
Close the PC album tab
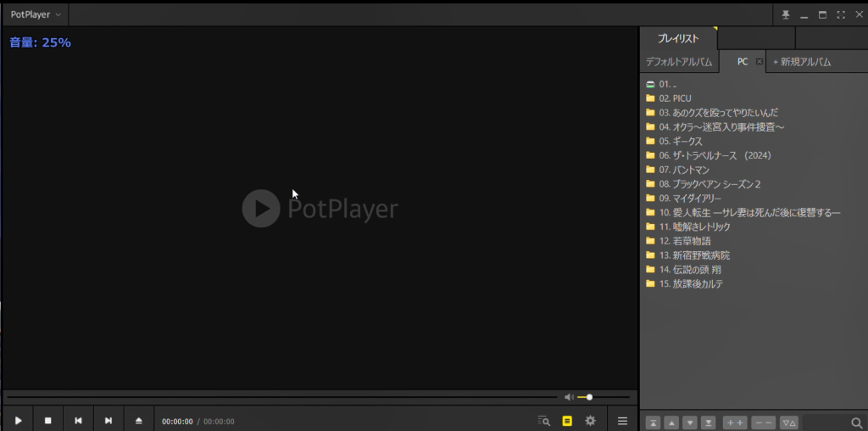pos(759,61)
